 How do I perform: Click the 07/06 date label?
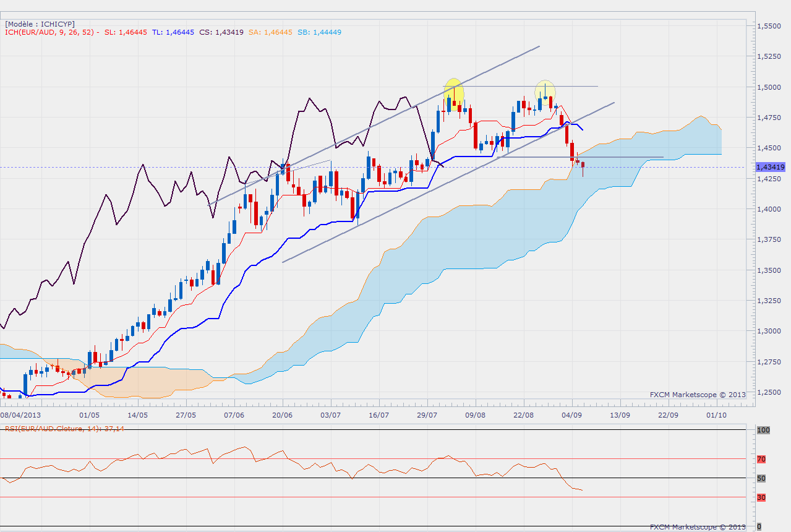click(x=234, y=416)
